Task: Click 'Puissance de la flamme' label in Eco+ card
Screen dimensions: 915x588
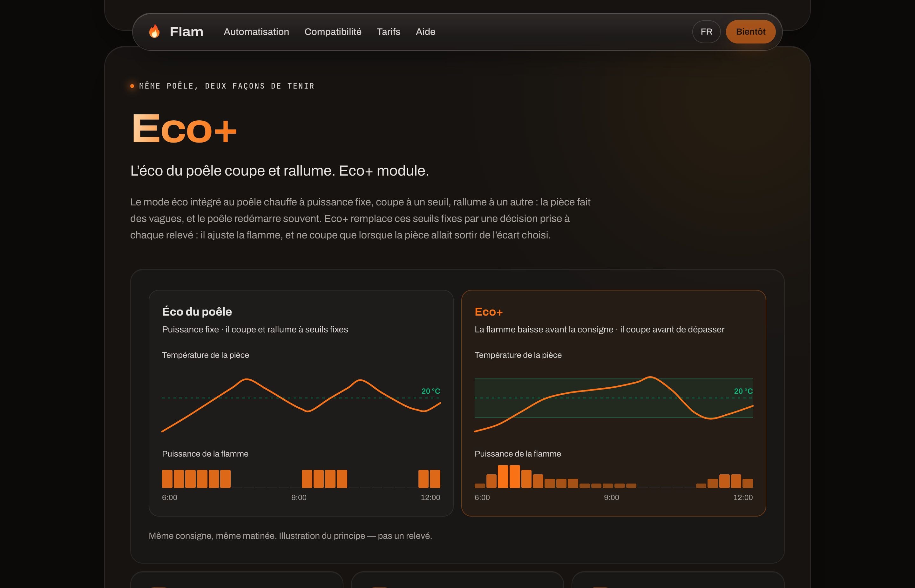Action: click(x=518, y=454)
